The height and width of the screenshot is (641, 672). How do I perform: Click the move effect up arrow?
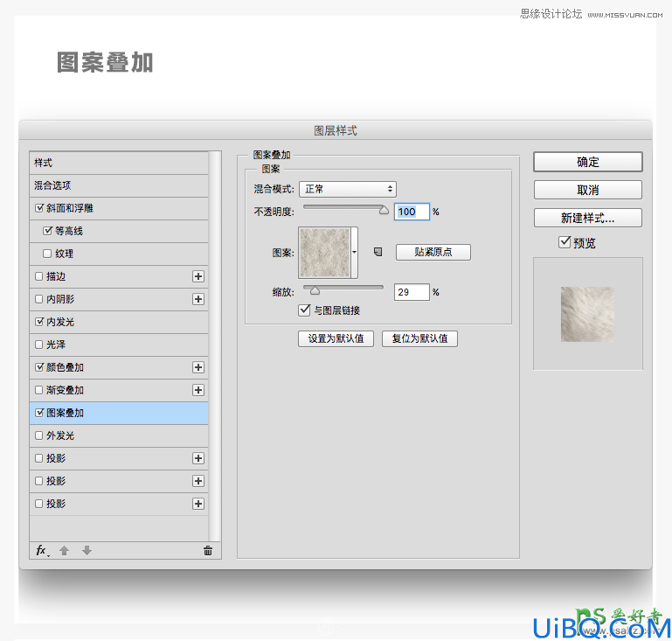click(x=65, y=551)
